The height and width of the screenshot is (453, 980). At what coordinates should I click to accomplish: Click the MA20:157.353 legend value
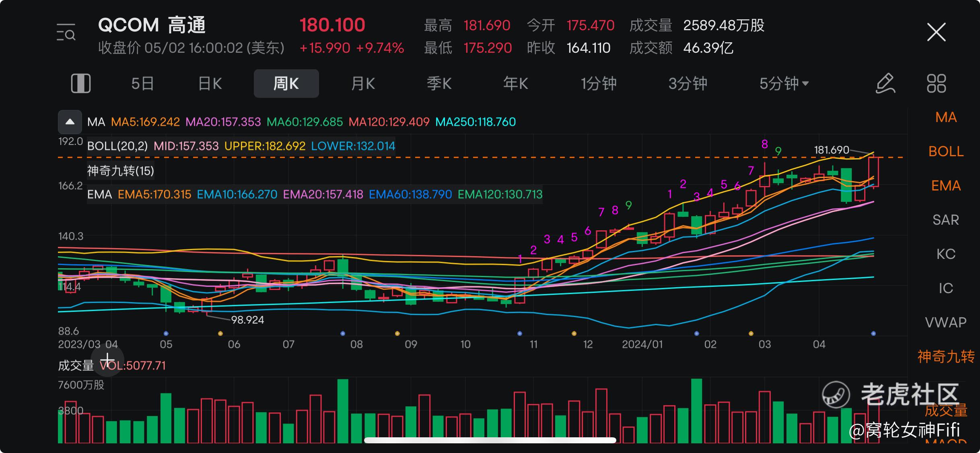point(223,122)
